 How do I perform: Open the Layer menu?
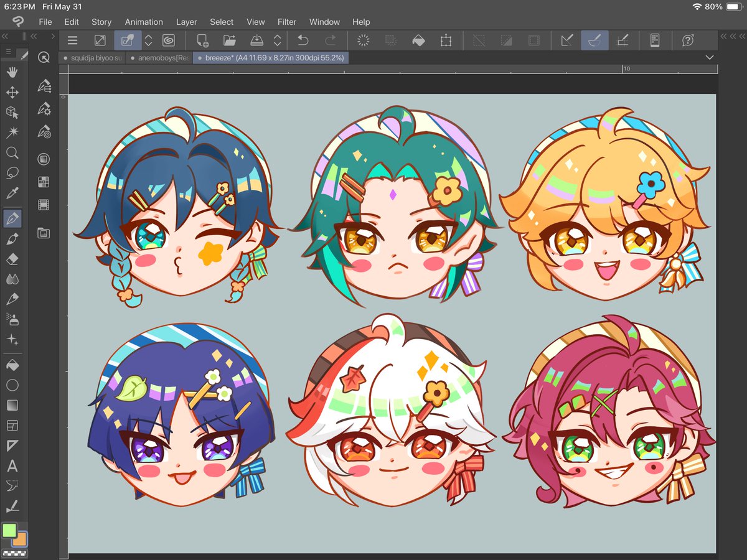pos(186,22)
